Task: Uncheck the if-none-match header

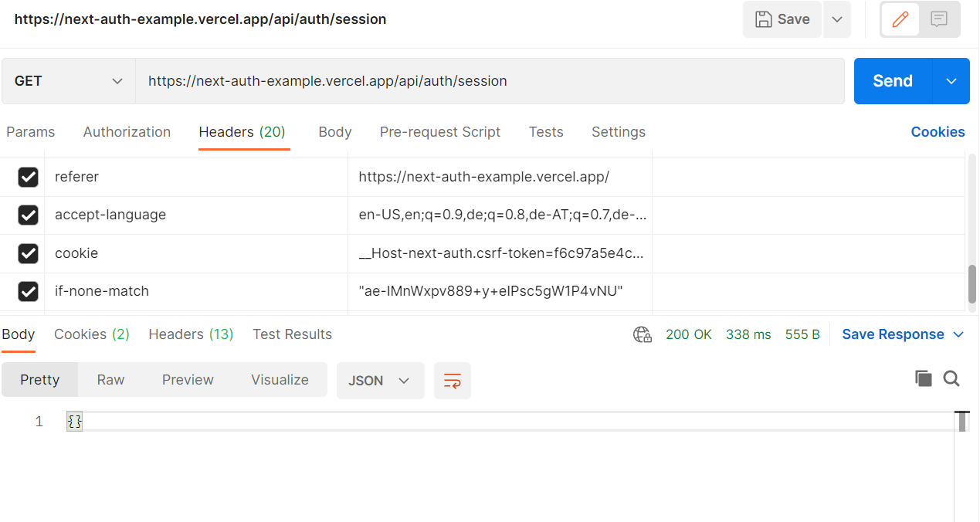Action: coord(28,291)
